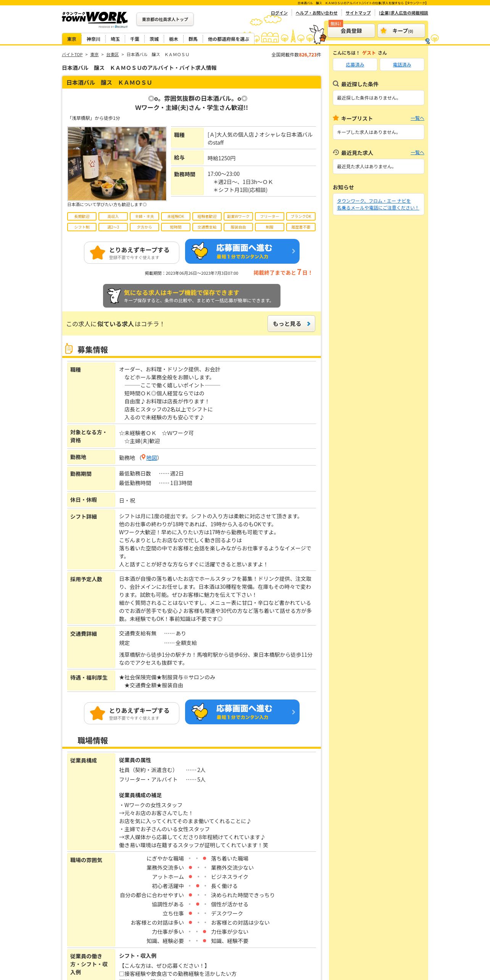Click the arrow chevron on upper 応募画面へ進む
This screenshot has height=980, width=490.
(293, 251)
